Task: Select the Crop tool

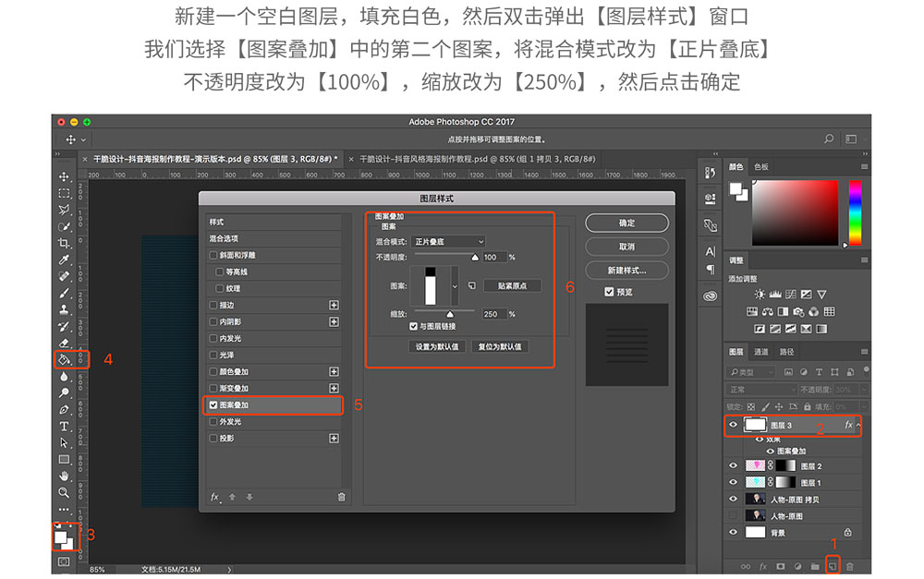Action: coord(64,243)
